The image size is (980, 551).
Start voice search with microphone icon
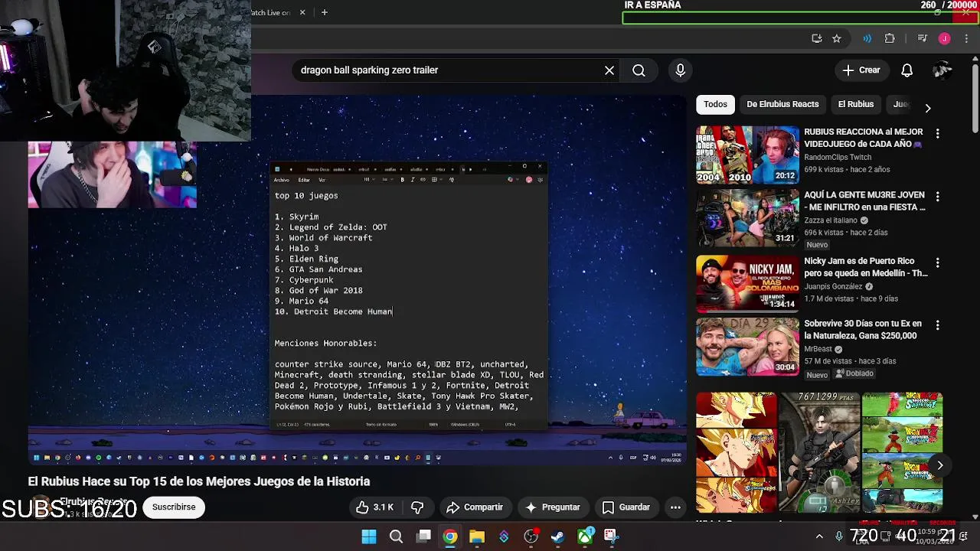[680, 70]
